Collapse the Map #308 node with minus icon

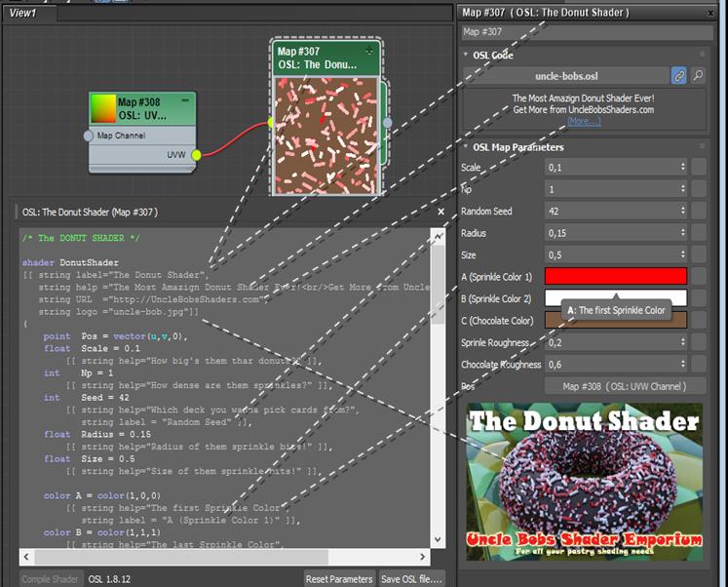(x=185, y=99)
